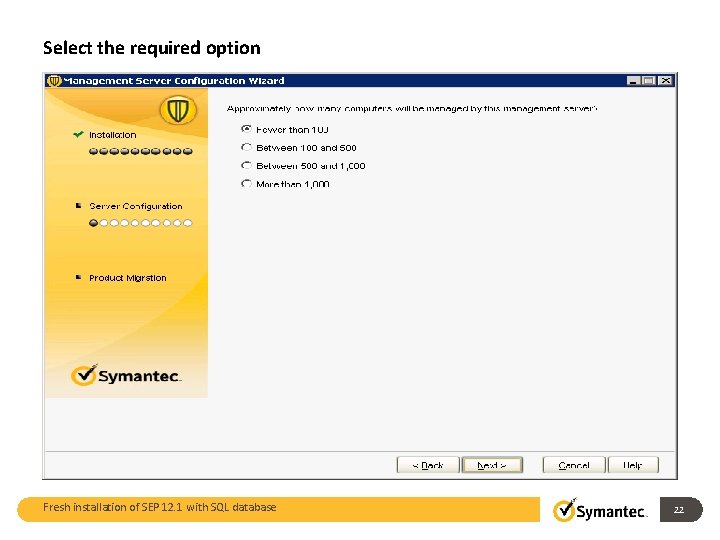Click the slide number 22 badge

pos(681,510)
